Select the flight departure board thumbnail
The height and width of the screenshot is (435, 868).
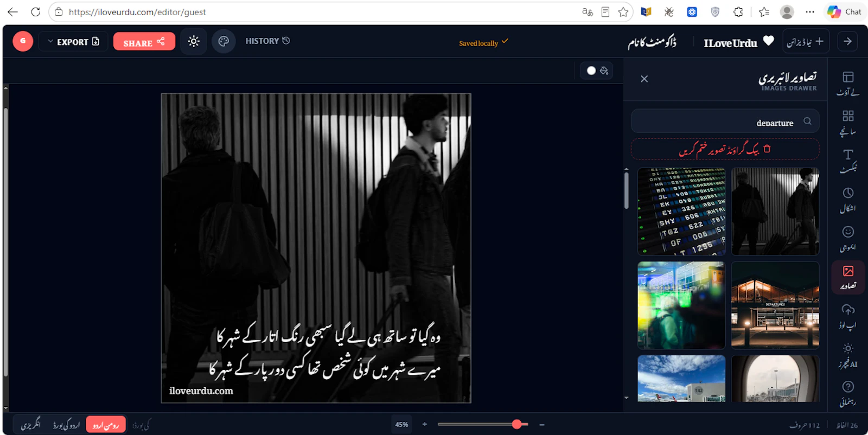681,212
